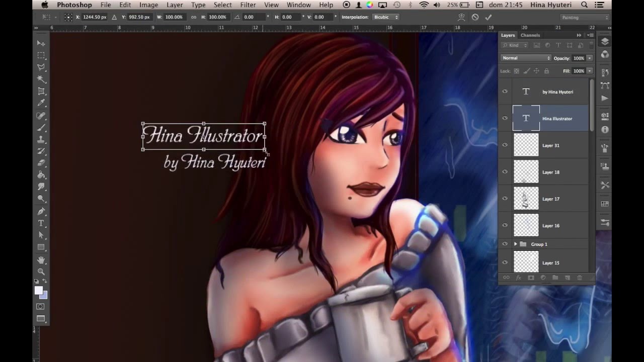Image resolution: width=644 pixels, height=362 pixels.
Task: Select the Eraser tool
Action: (x=41, y=163)
